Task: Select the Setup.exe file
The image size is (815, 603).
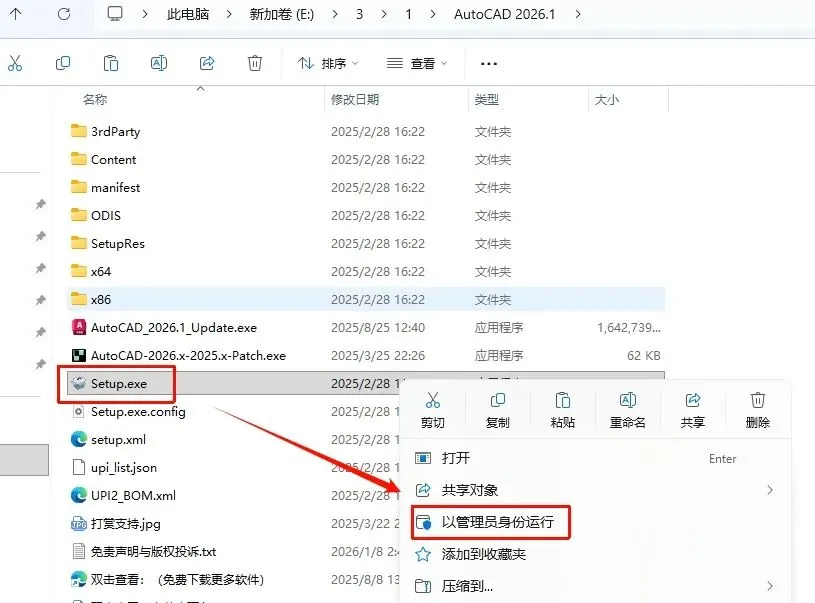Action: (x=119, y=384)
